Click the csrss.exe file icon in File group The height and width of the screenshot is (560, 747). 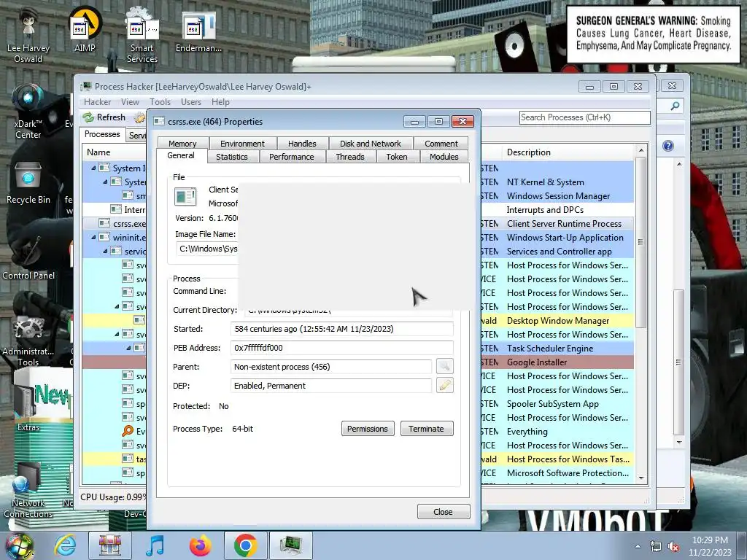[x=185, y=196]
